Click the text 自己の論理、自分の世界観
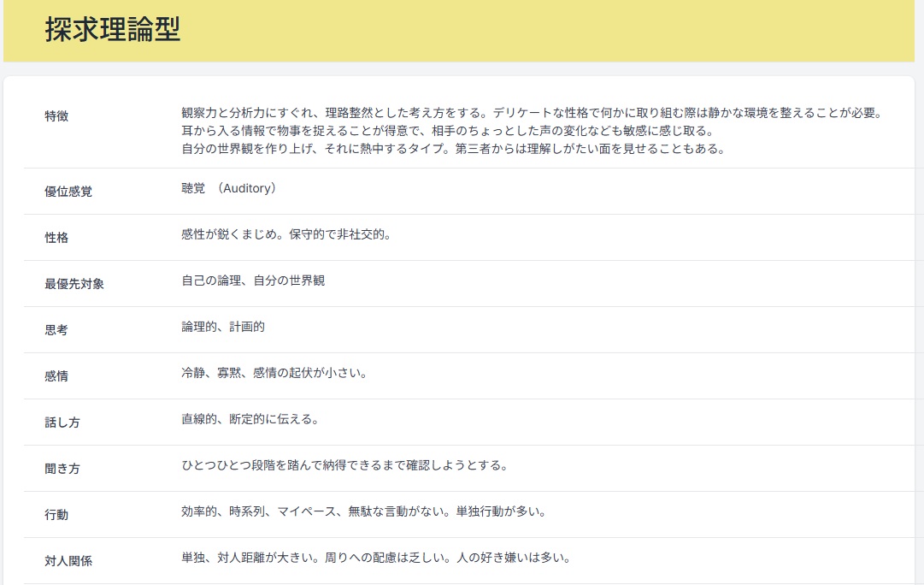Viewport: 924px width, 585px height. pos(253,281)
